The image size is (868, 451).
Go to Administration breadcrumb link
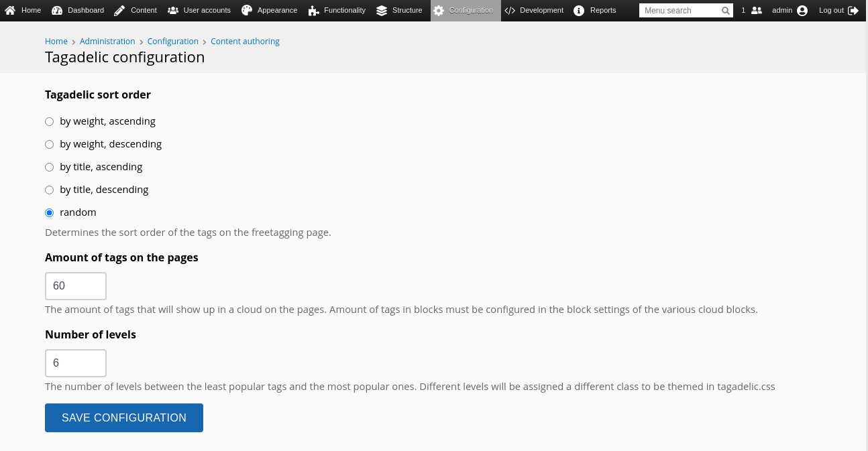(107, 42)
